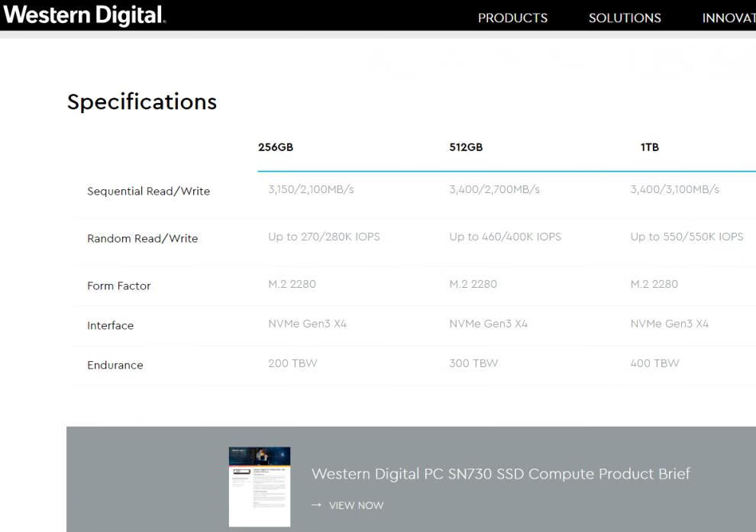Screen dimensions: 756x532
Task: Select the 256GB column header
Action: tap(276, 147)
